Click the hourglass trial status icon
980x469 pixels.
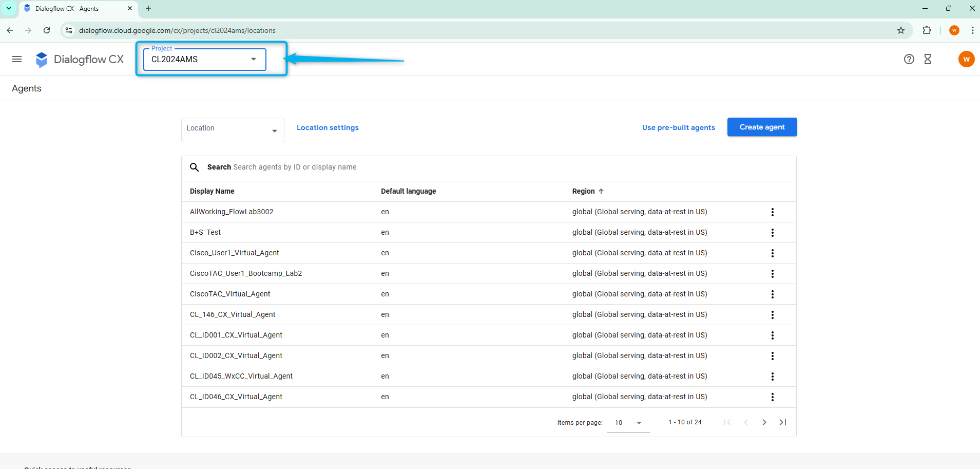pyautogui.click(x=928, y=59)
